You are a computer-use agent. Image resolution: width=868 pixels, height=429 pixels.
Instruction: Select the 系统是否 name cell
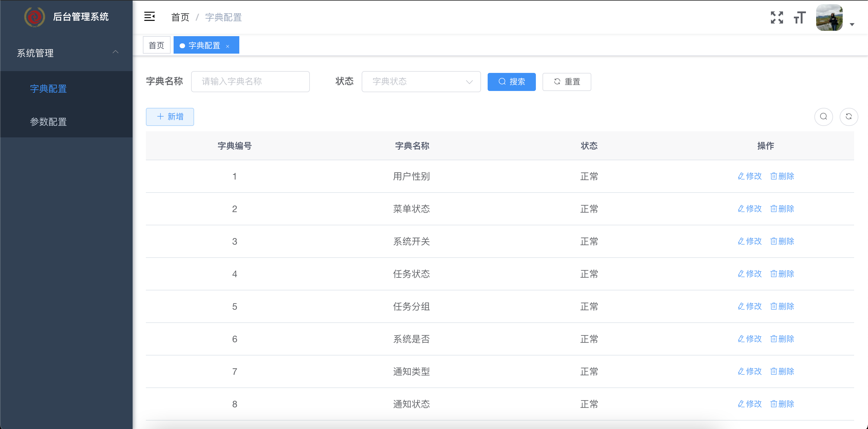411,339
